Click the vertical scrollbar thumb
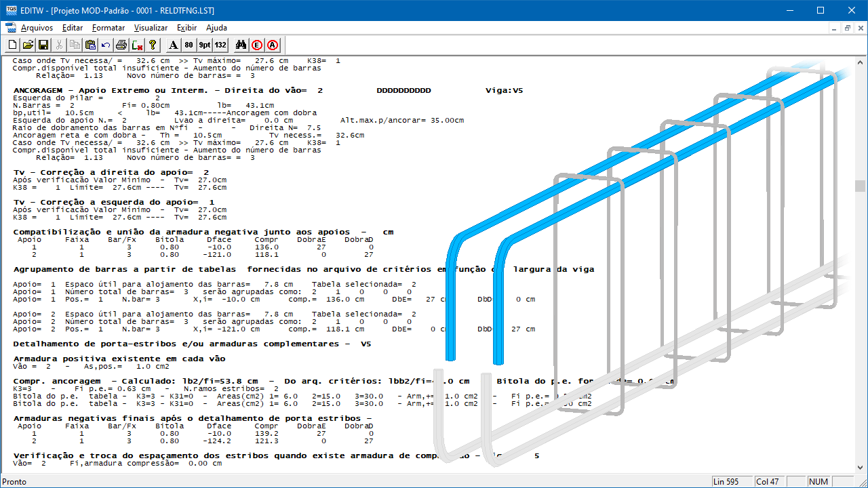 (x=860, y=186)
